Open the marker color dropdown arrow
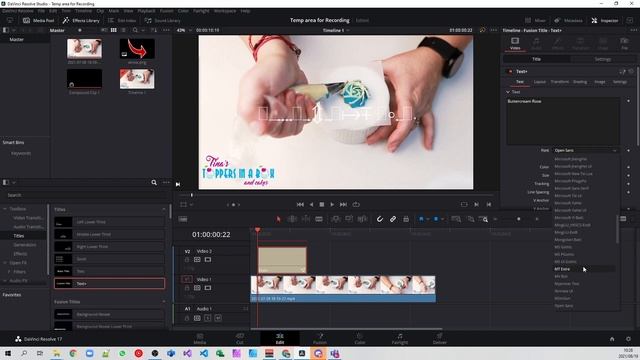This screenshot has height=360, width=640. click(442, 220)
